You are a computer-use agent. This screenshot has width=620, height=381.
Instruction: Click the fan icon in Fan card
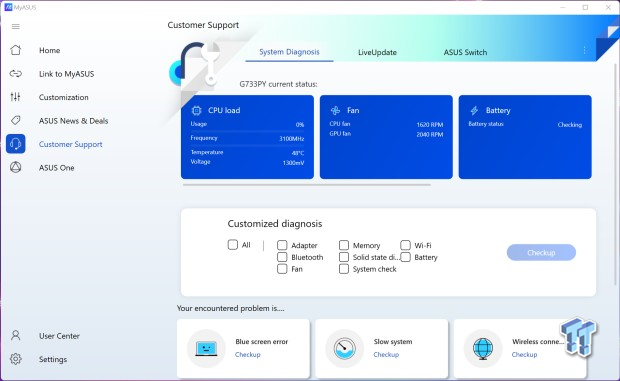pos(335,110)
